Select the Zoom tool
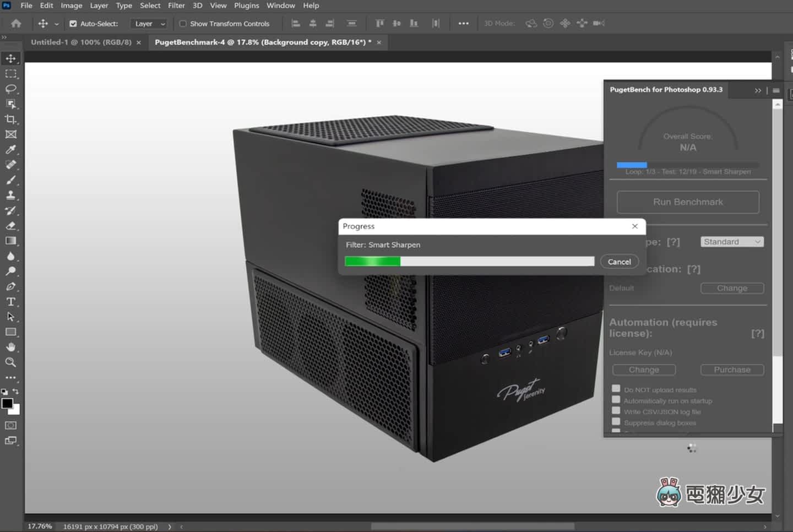The height and width of the screenshot is (532, 793). click(11, 362)
